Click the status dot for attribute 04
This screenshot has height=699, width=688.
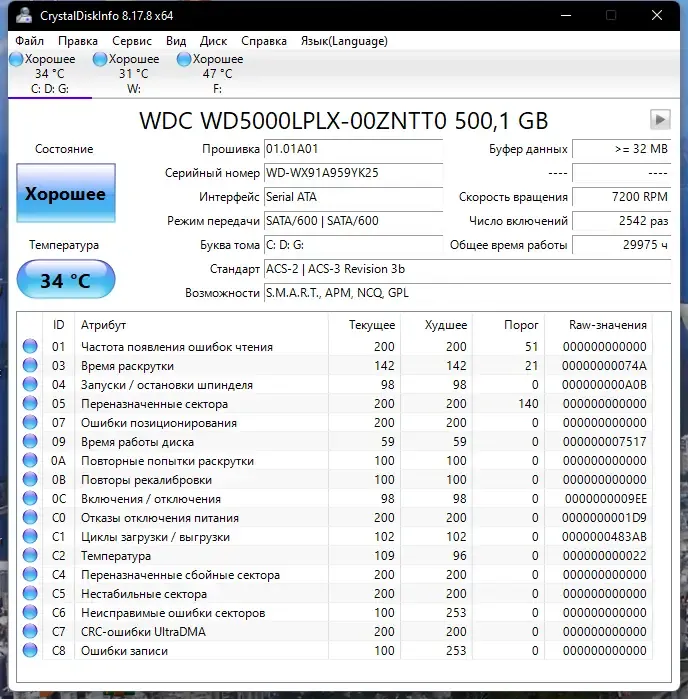[x=30, y=384]
